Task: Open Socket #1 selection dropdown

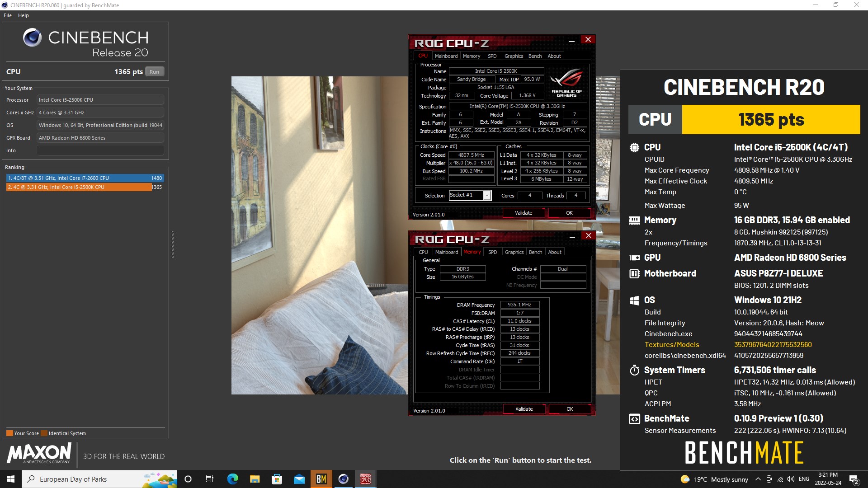Action: tap(487, 195)
